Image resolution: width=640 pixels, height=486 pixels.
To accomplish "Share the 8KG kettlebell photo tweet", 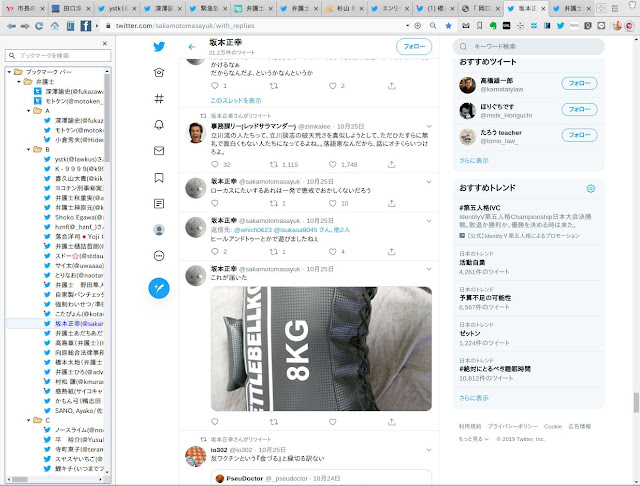I will pos(391,422).
